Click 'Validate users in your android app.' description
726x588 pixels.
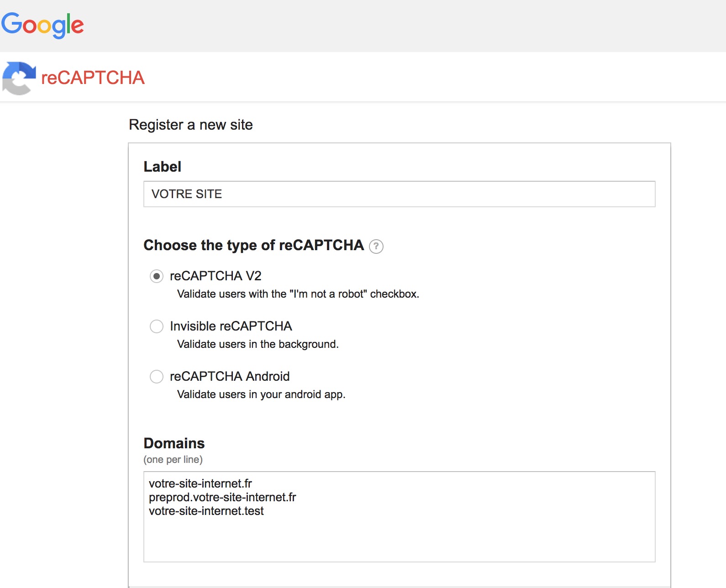(x=261, y=394)
